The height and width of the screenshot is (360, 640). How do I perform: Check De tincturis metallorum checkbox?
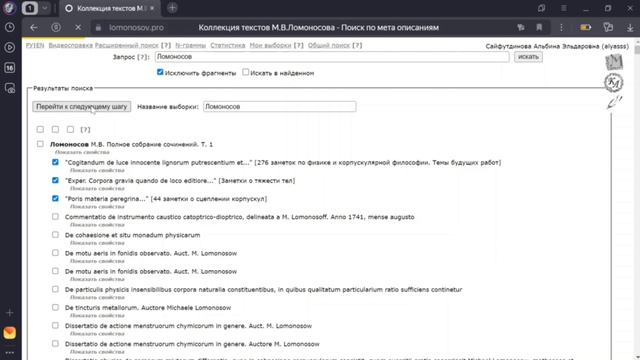(x=55, y=307)
